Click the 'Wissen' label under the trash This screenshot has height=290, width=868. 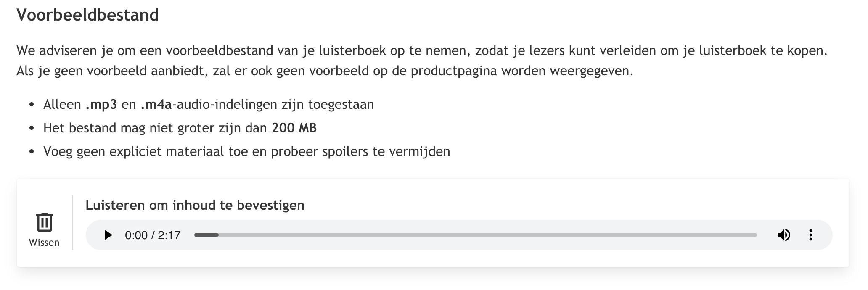pos(44,243)
